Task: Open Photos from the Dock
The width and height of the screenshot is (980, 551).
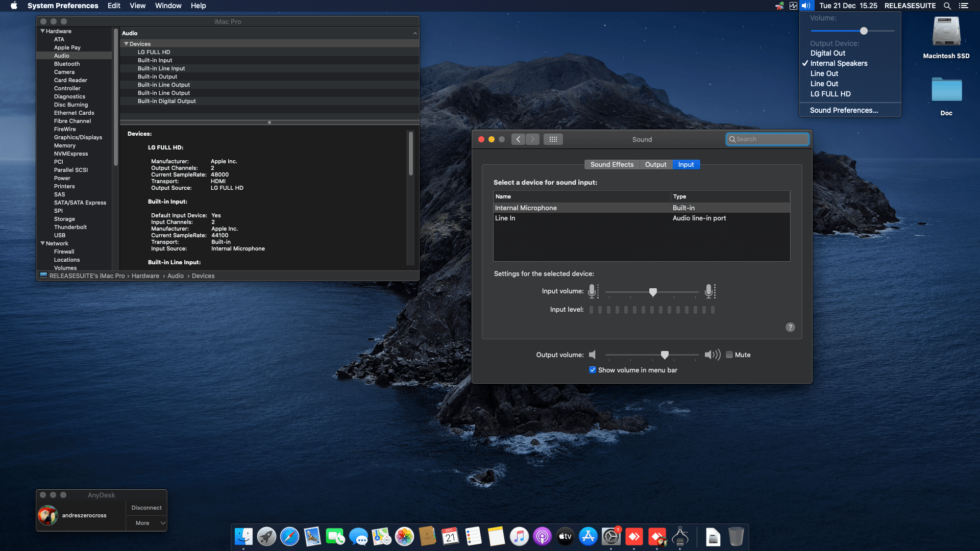Action: [x=404, y=537]
